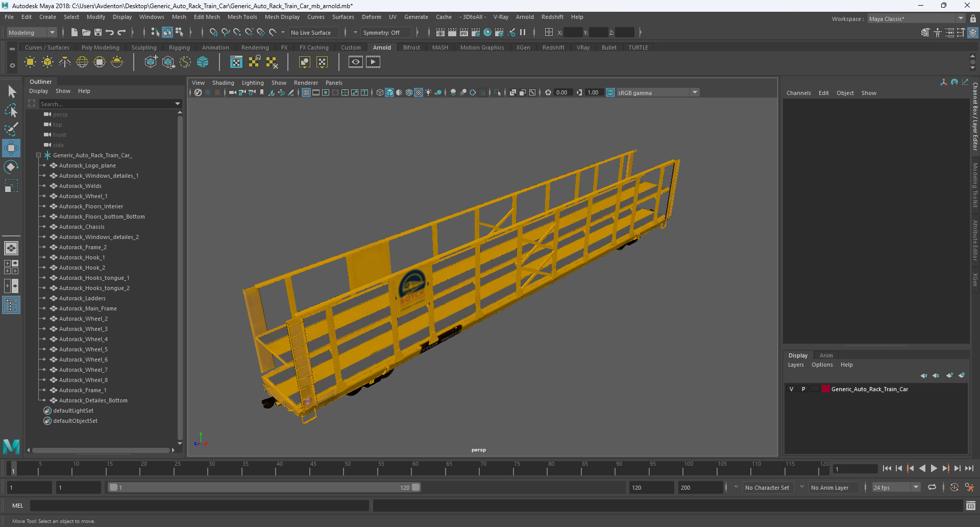Click the Undo arrow icon
Screen dimensions: 980x527
point(110,32)
